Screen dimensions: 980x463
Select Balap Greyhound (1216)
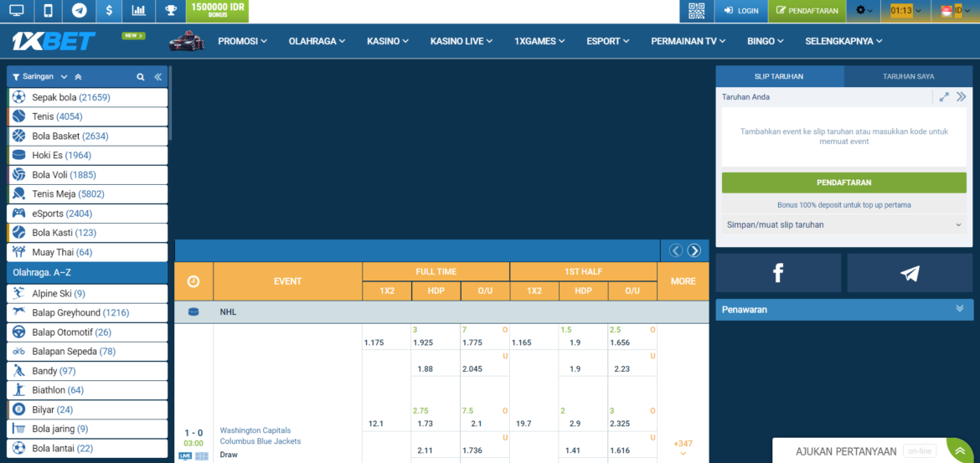(x=87, y=313)
